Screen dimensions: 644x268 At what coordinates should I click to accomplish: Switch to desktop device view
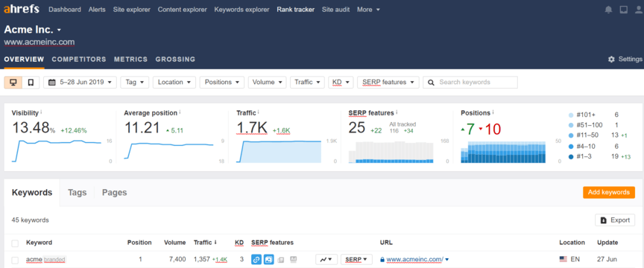point(13,82)
